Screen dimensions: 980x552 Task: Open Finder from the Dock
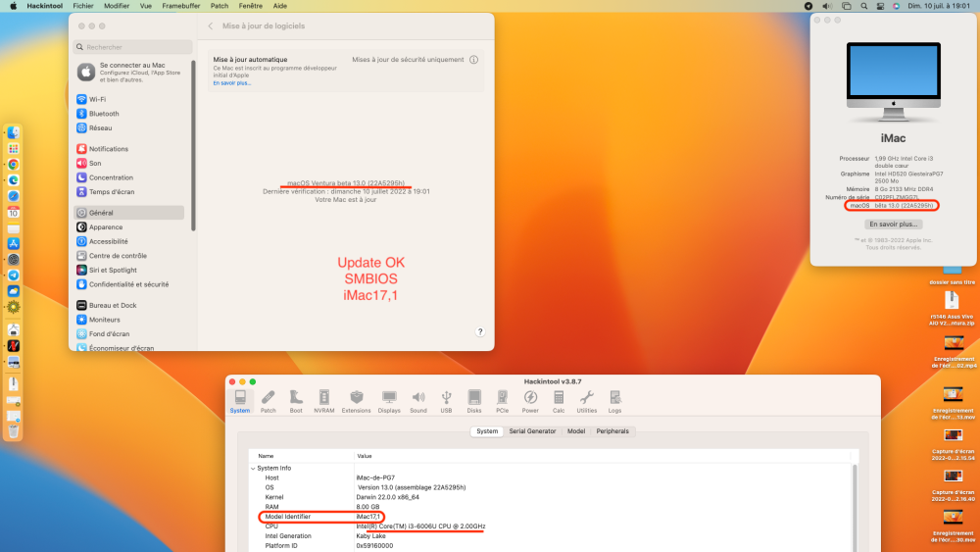tap(13, 132)
